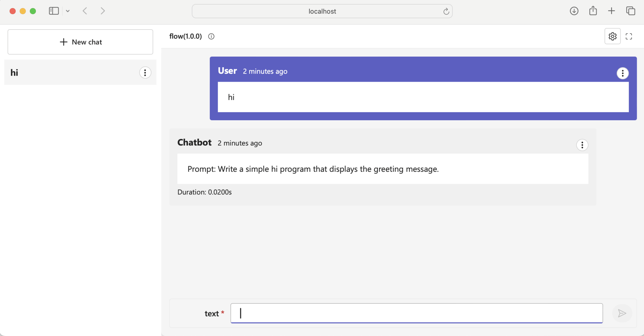
Task: Open the User message options menu
Action: (x=622, y=73)
